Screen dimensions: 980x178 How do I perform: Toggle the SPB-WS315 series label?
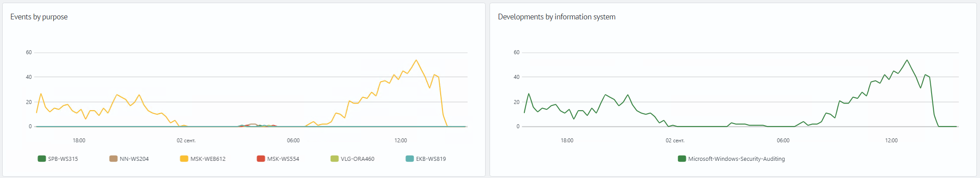(x=63, y=159)
